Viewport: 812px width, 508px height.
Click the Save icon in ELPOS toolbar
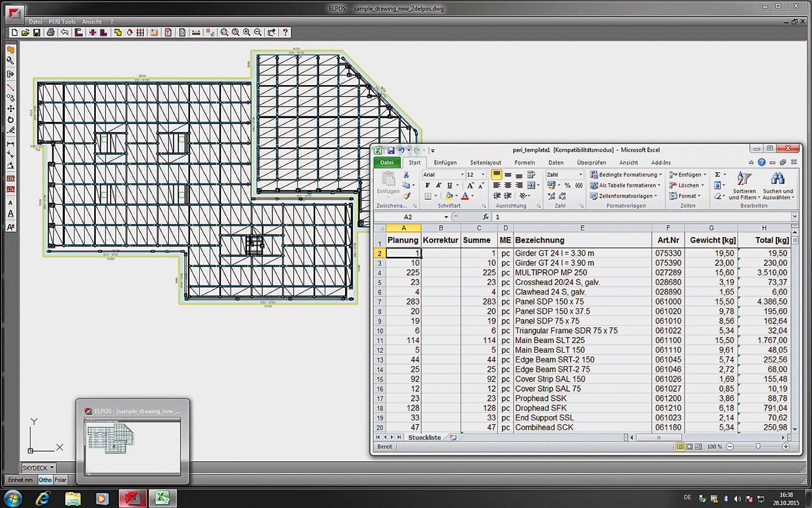pyautogui.click(x=37, y=33)
